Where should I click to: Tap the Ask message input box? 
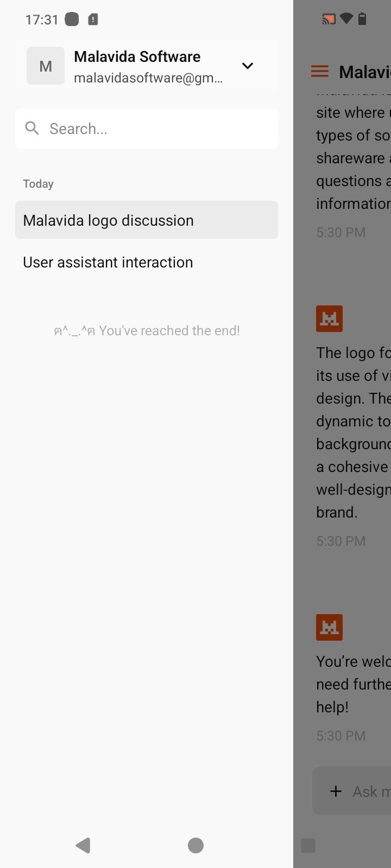point(369,792)
